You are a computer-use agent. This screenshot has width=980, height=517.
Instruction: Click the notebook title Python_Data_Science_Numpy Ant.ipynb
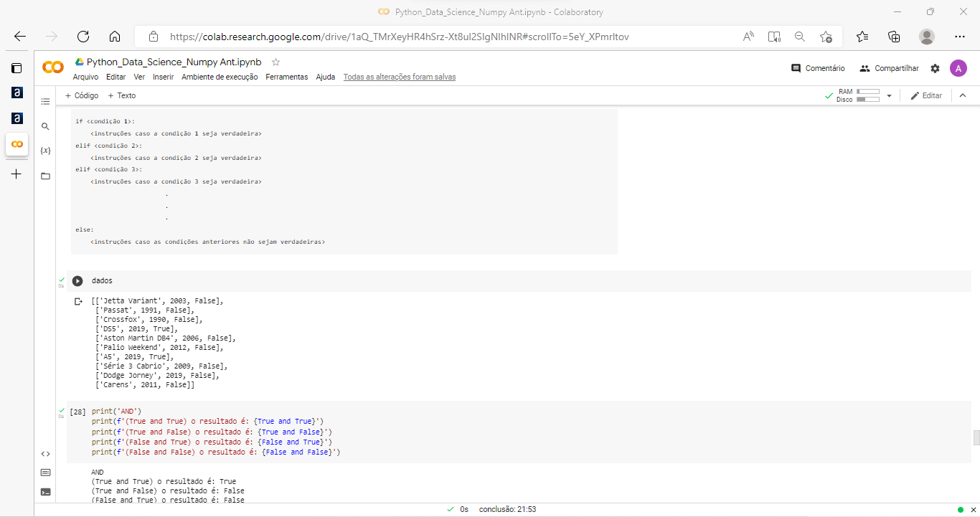point(174,62)
